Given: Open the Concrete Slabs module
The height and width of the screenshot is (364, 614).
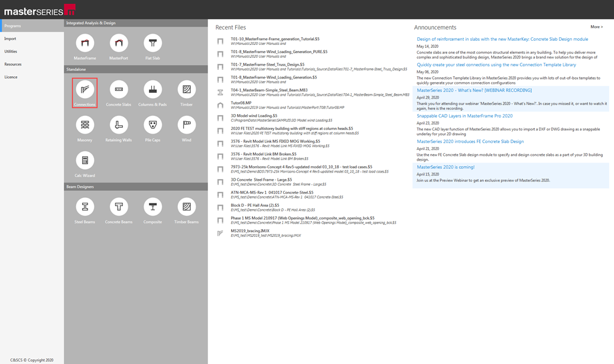Looking at the screenshot, I should 119,90.
